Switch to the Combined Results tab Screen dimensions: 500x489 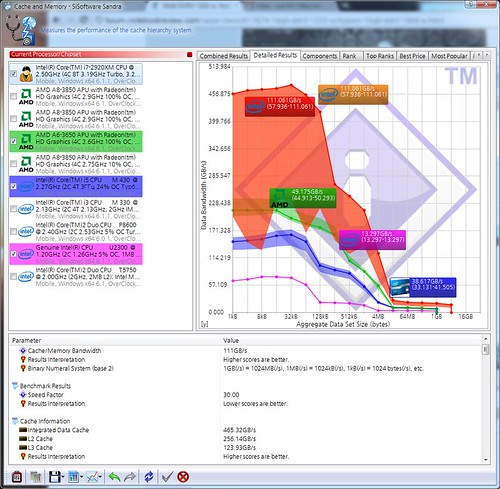click(223, 56)
